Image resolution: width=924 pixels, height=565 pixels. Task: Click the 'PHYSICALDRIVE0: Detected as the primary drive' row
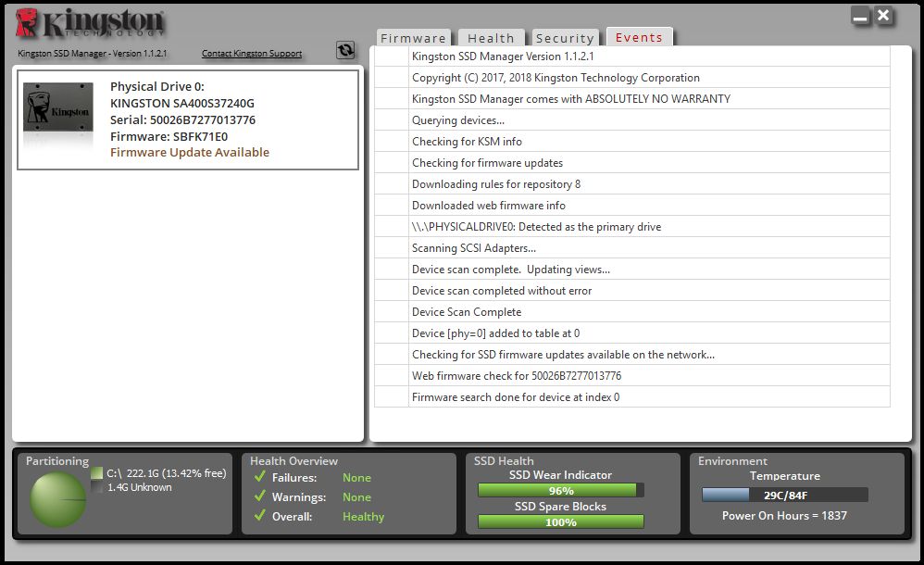(x=631, y=227)
